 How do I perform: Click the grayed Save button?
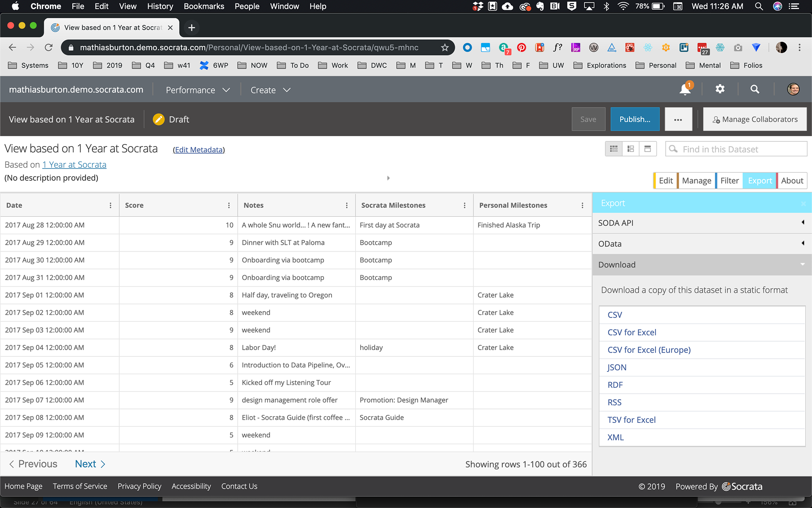(x=588, y=119)
